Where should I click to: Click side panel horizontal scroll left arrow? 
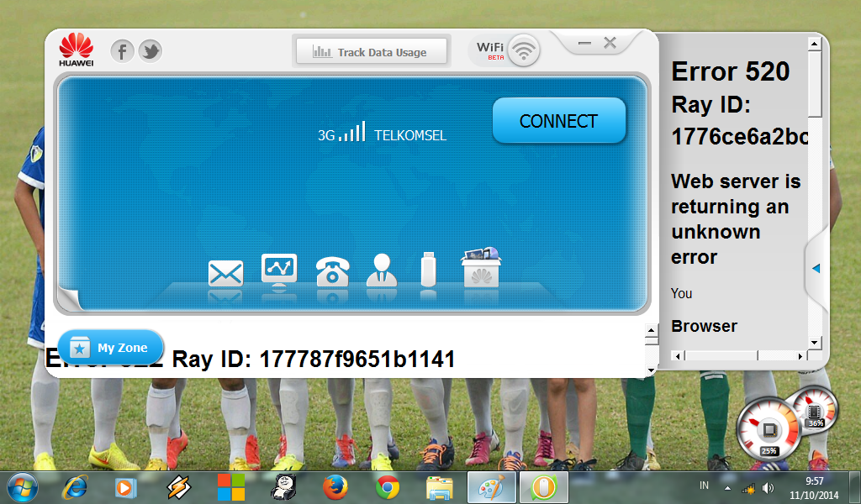click(x=678, y=356)
